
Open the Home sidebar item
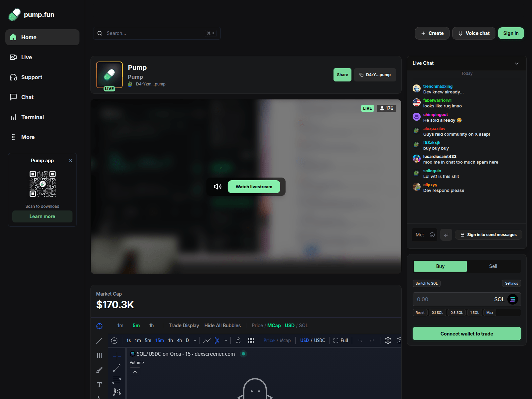[42, 37]
